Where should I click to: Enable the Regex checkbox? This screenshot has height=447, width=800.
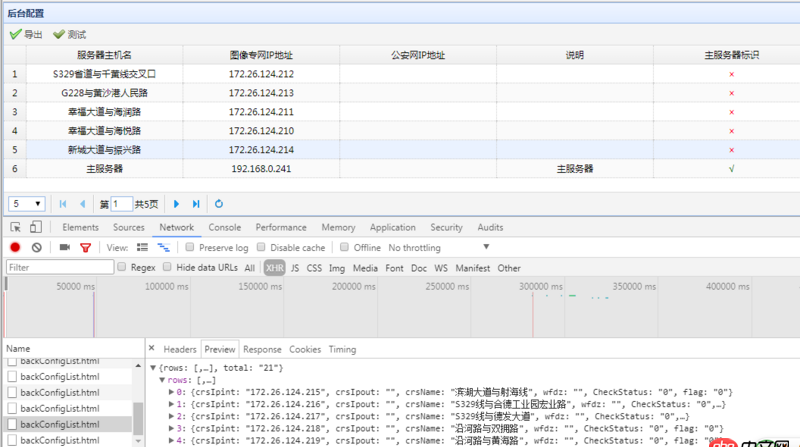(122, 266)
